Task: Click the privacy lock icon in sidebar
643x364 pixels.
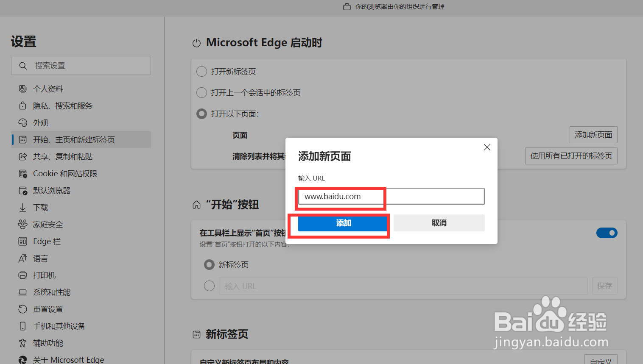Action: tap(23, 106)
